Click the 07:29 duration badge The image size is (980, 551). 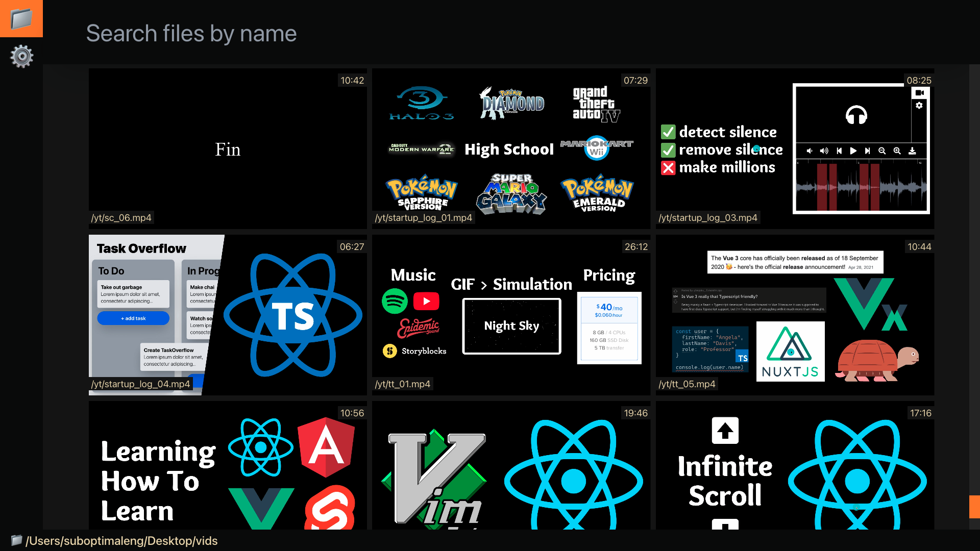coord(635,81)
